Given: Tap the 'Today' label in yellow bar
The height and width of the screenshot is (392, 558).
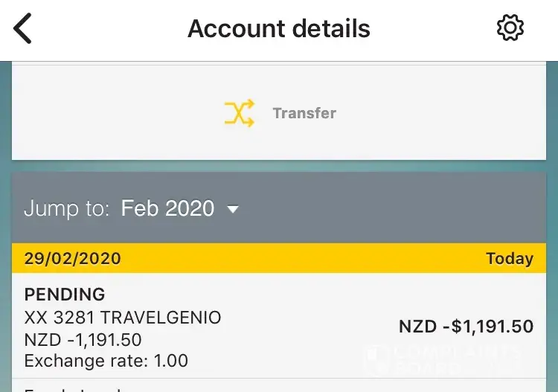Looking at the screenshot, I should [510, 259].
